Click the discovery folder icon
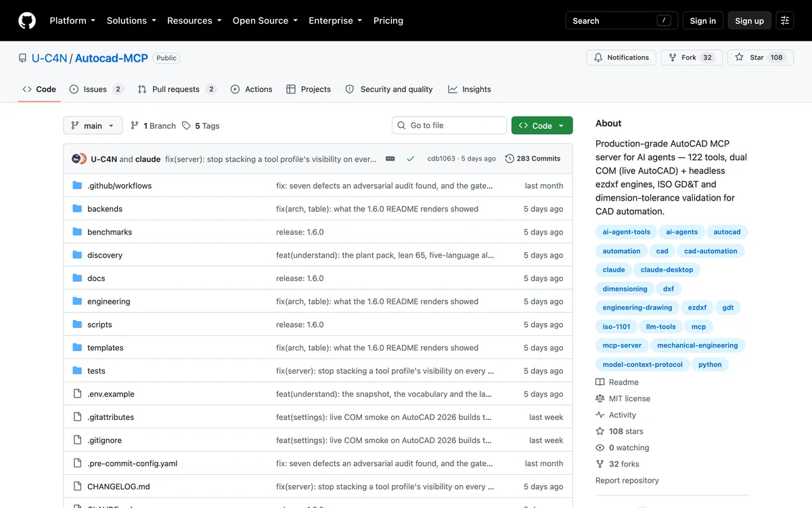This screenshot has height=508, width=812. 77,255
